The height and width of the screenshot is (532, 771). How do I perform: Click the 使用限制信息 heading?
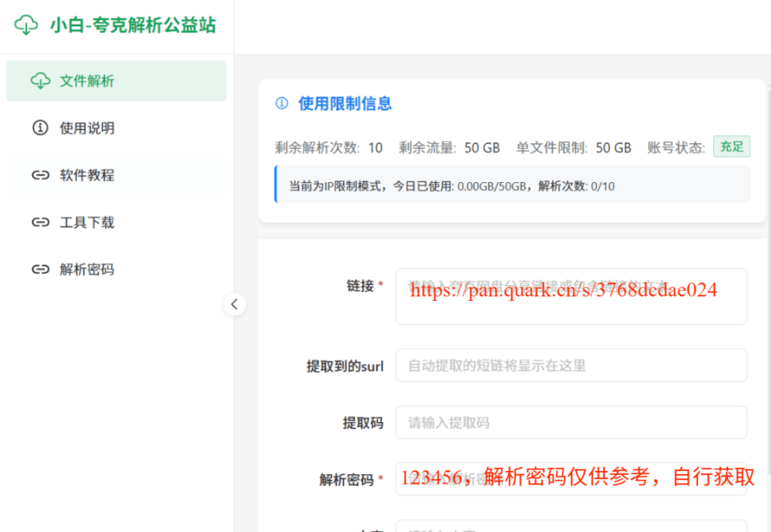tap(345, 104)
